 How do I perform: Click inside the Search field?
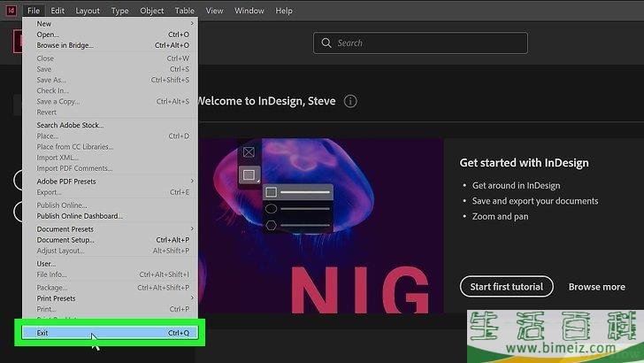click(420, 42)
